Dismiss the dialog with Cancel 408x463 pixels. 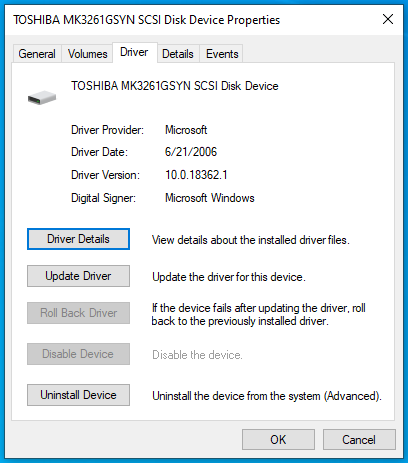pyautogui.click(x=359, y=440)
